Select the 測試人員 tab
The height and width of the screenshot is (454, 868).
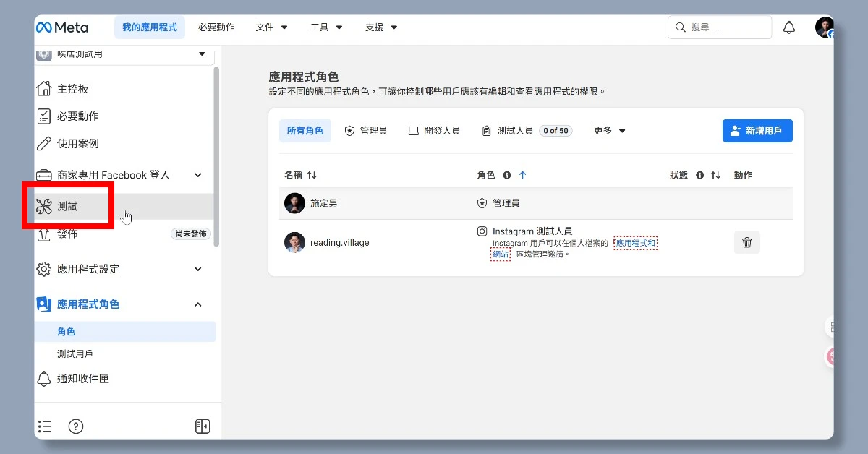point(527,131)
